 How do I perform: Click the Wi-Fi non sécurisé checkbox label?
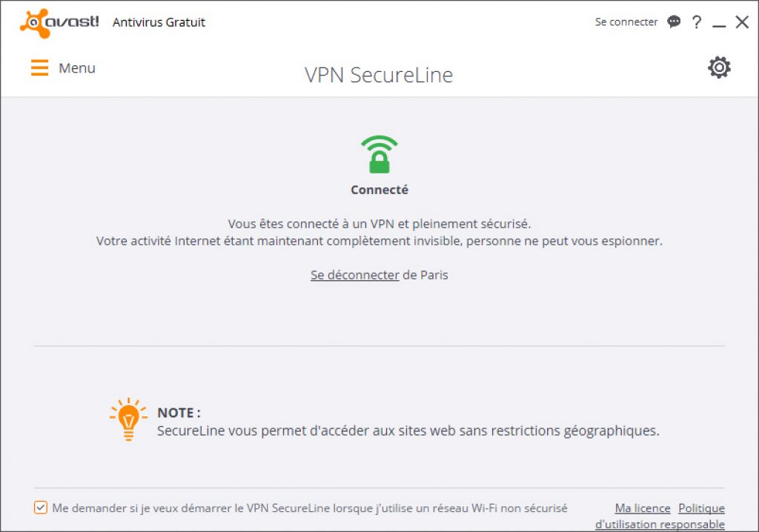pos(310,508)
